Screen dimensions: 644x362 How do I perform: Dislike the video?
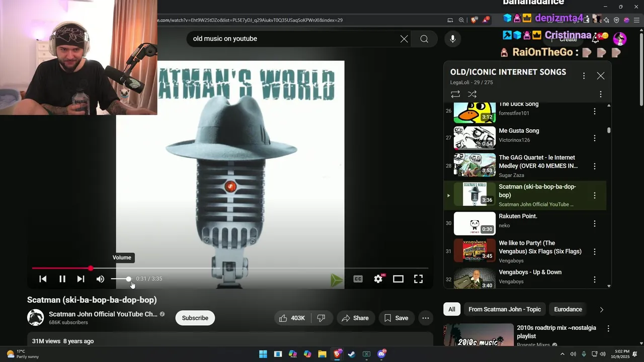click(321, 318)
